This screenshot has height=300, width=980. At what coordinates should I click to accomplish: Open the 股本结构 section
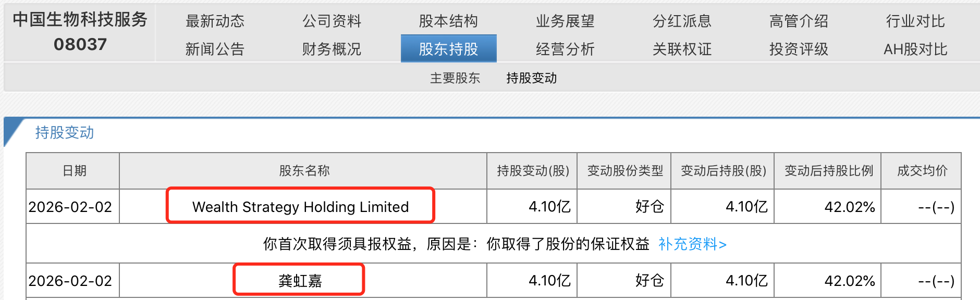point(448,21)
